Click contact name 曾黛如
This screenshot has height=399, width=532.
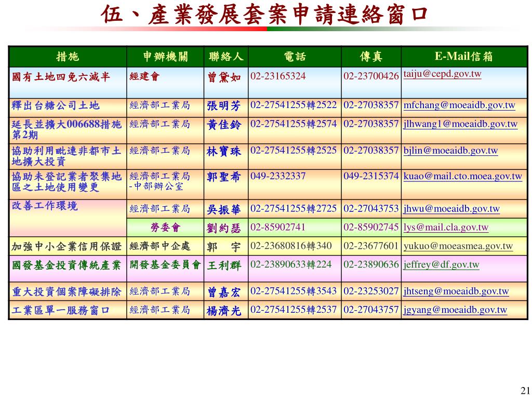click(x=224, y=77)
